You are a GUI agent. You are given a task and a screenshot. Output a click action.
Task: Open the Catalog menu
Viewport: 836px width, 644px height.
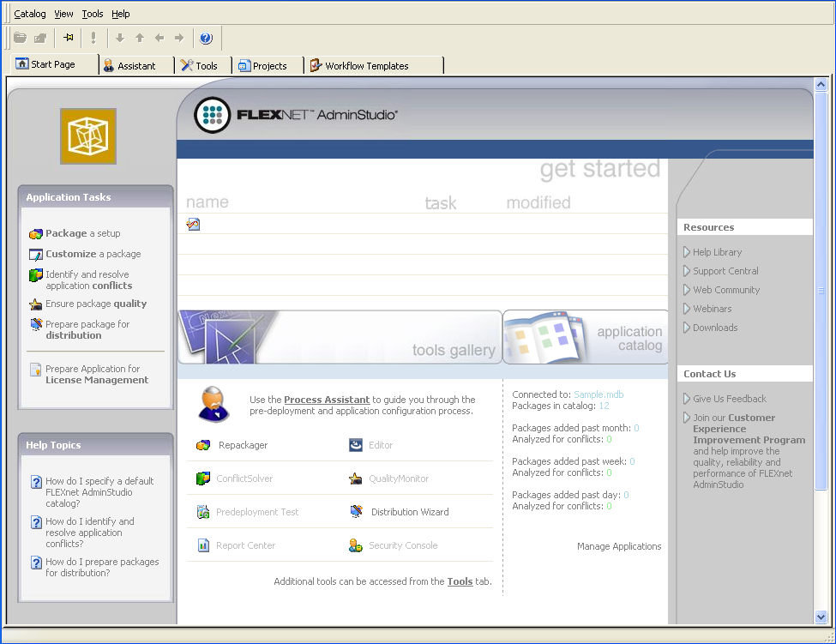click(x=30, y=14)
